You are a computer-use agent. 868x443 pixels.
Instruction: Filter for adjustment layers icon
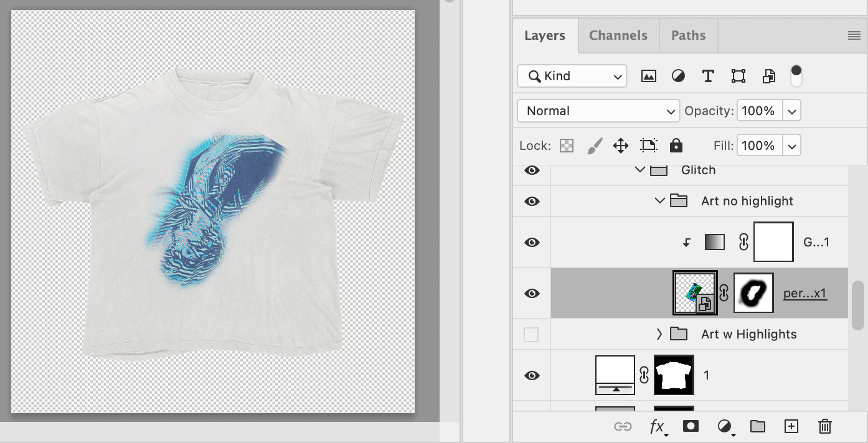(678, 76)
